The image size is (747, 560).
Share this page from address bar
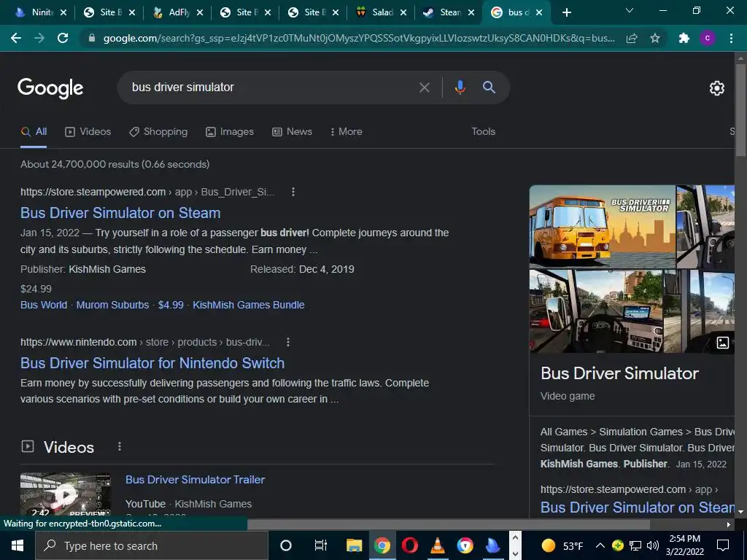pos(632,38)
